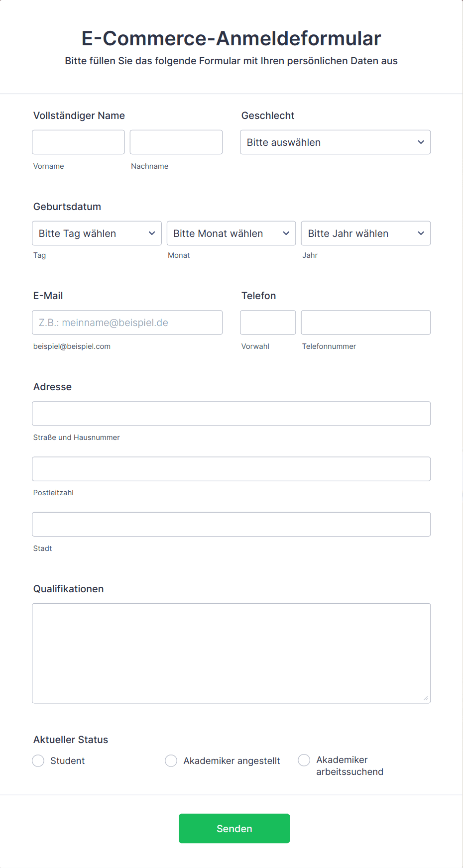Click the chevron on the Jahr dropdown

point(421,233)
